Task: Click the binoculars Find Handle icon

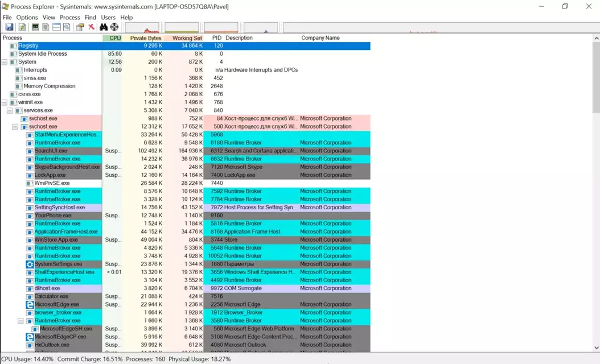Action: pos(104,27)
